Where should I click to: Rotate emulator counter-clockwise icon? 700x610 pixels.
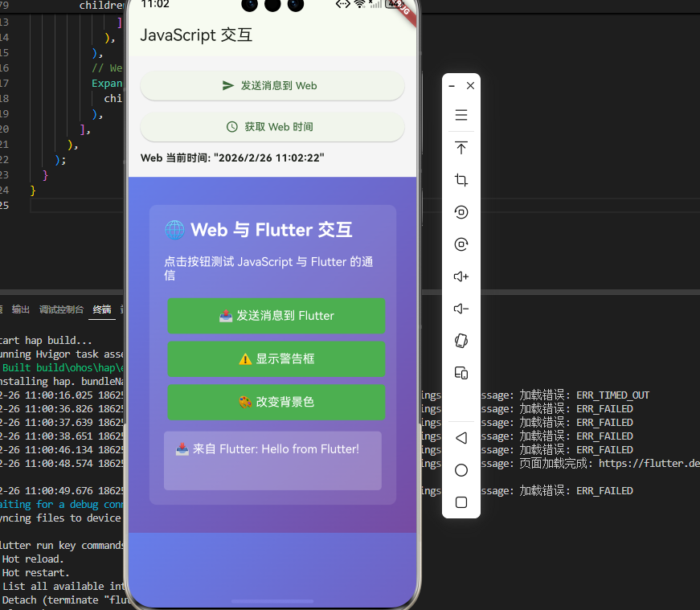[461, 212]
